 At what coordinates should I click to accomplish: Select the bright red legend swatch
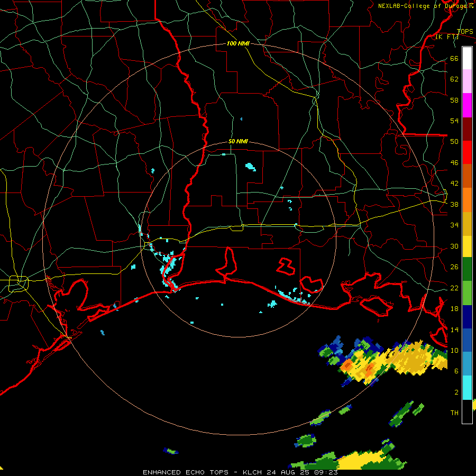coord(467,152)
